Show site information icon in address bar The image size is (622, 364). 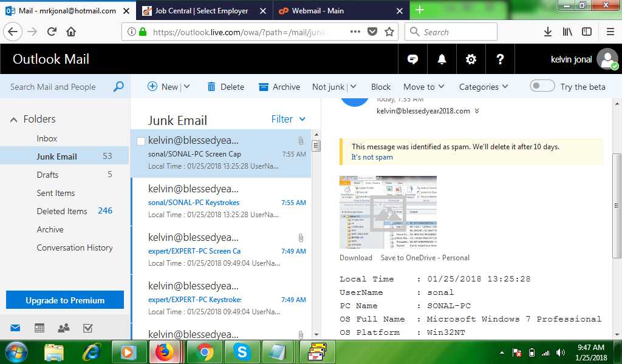131,32
